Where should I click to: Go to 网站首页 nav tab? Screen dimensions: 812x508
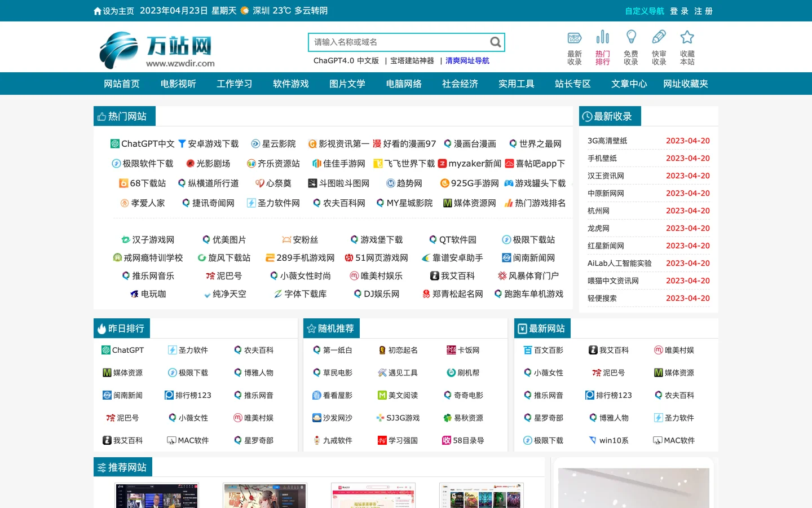(122, 84)
